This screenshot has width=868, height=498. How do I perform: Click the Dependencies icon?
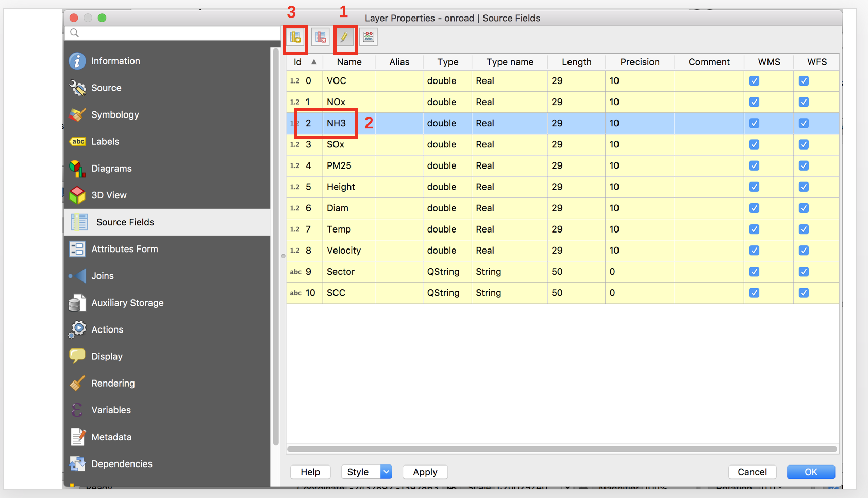point(77,463)
